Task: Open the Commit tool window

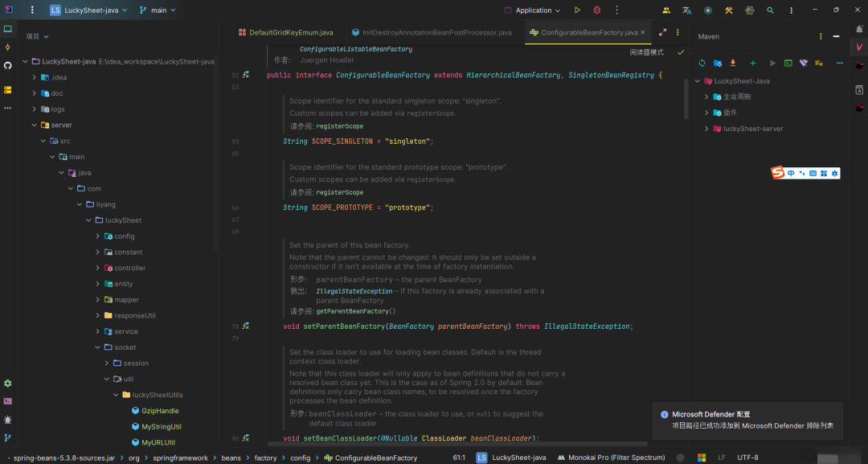Action: click(8, 47)
